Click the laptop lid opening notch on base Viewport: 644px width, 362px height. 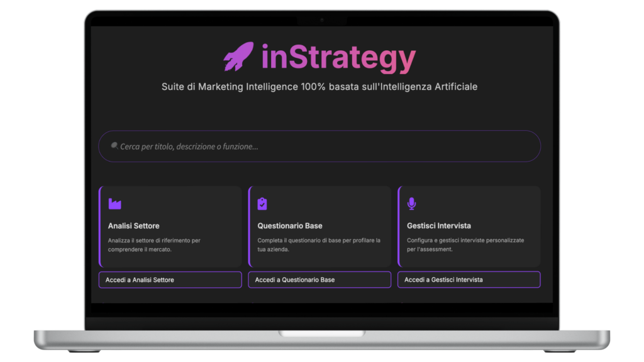(322, 334)
